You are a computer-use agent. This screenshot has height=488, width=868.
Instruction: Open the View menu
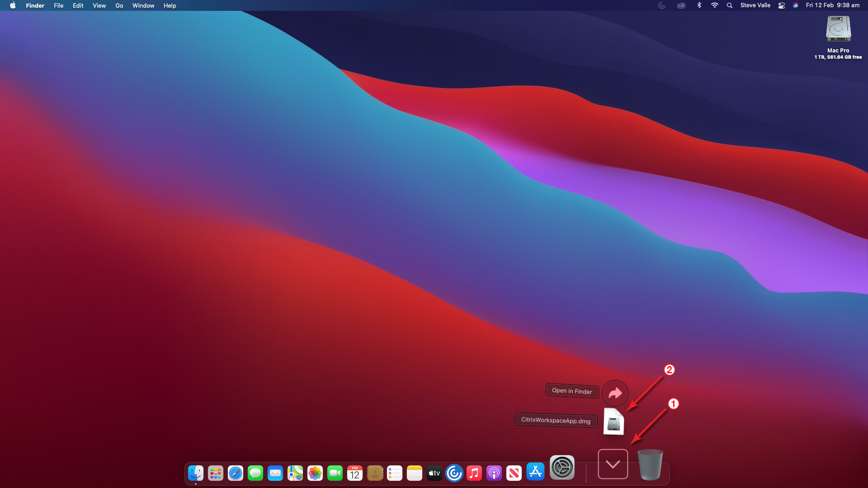(99, 5)
